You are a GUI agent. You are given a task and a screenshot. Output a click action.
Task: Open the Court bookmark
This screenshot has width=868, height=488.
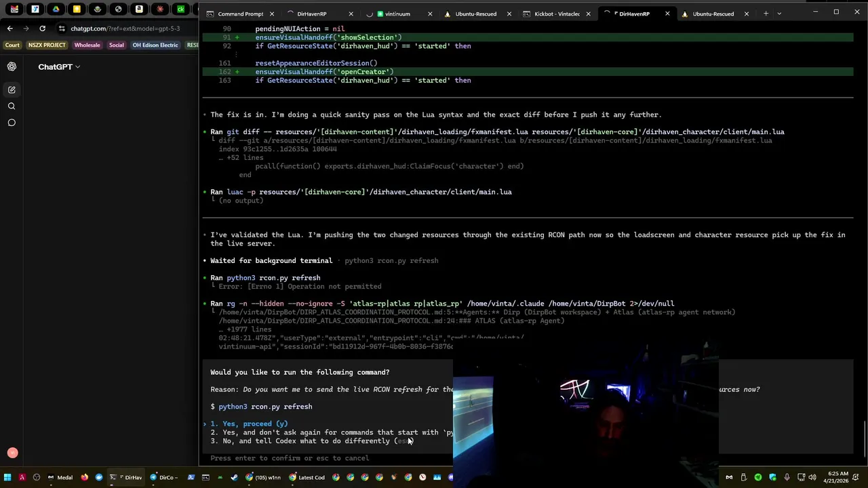coord(12,45)
